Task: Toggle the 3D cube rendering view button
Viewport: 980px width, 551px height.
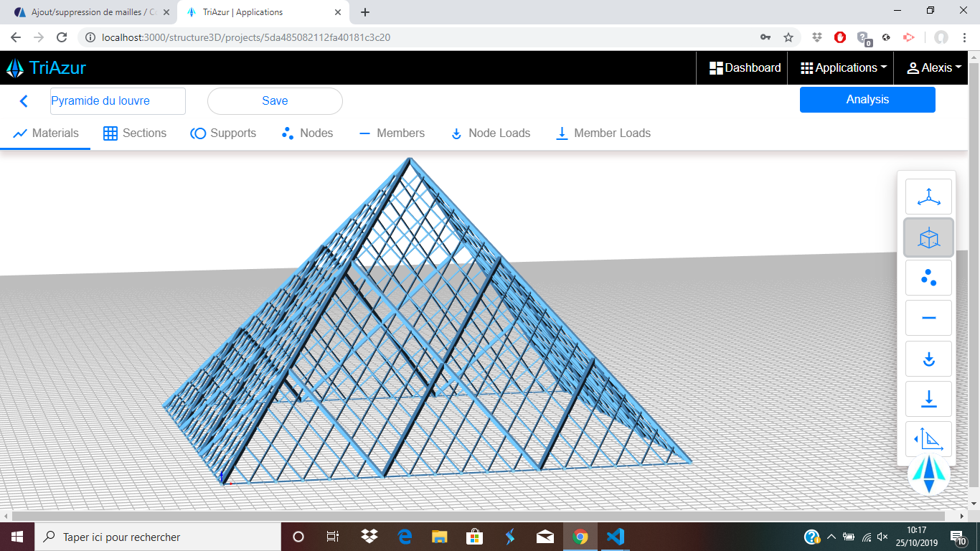Action: [x=928, y=237]
